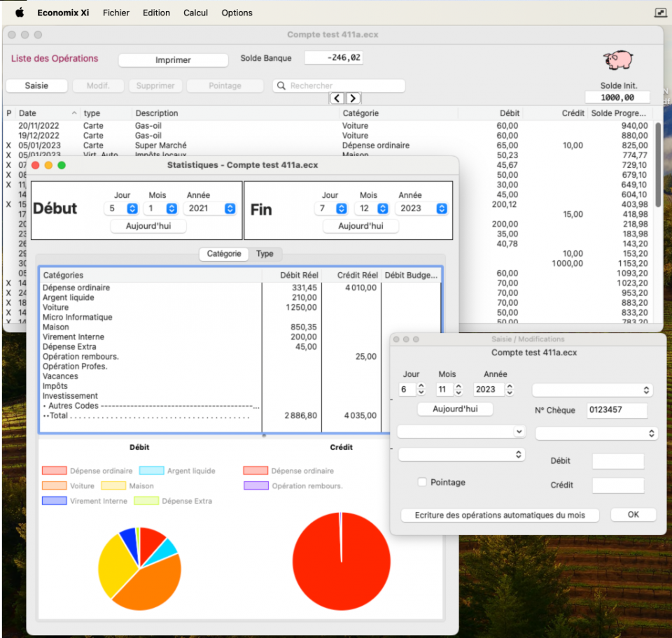672x638 pixels.
Task: Click the screen mirroring menu bar icon
Action: [659, 13]
